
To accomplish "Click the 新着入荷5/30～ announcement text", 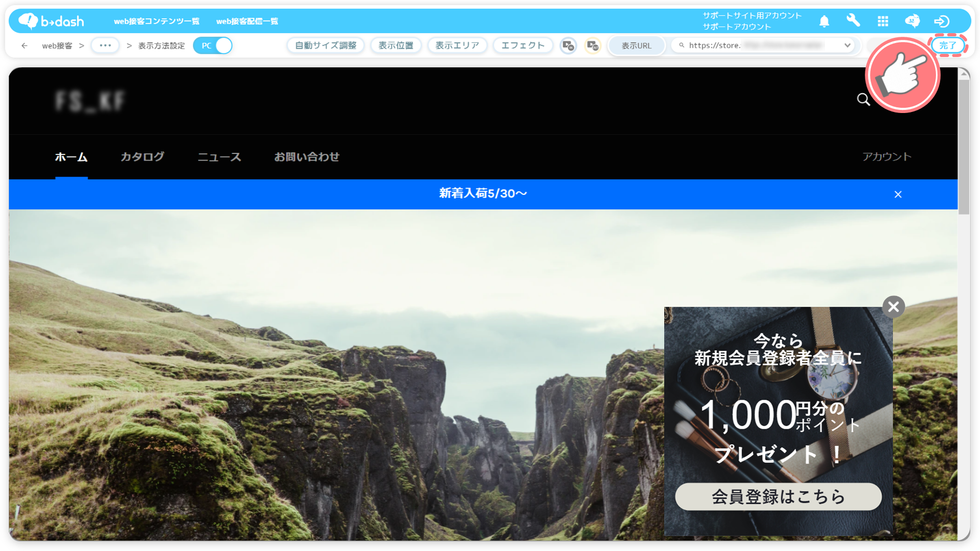I will point(483,194).
